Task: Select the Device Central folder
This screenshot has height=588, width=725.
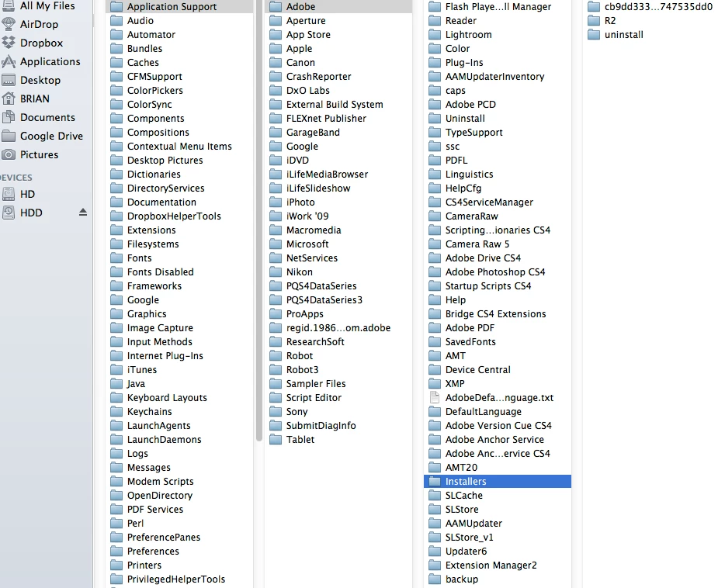Action: (498, 369)
